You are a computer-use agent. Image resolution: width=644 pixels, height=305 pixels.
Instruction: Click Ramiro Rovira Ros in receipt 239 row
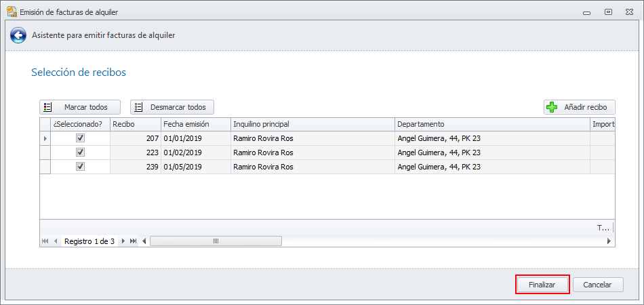(313, 167)
